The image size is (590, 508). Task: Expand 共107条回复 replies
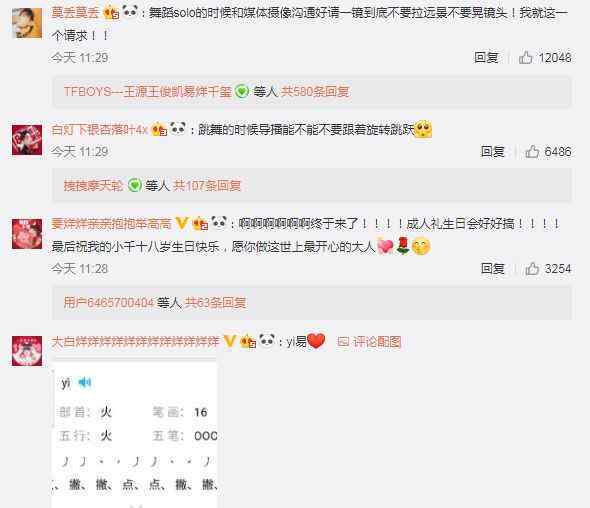[x=207, y=185]
